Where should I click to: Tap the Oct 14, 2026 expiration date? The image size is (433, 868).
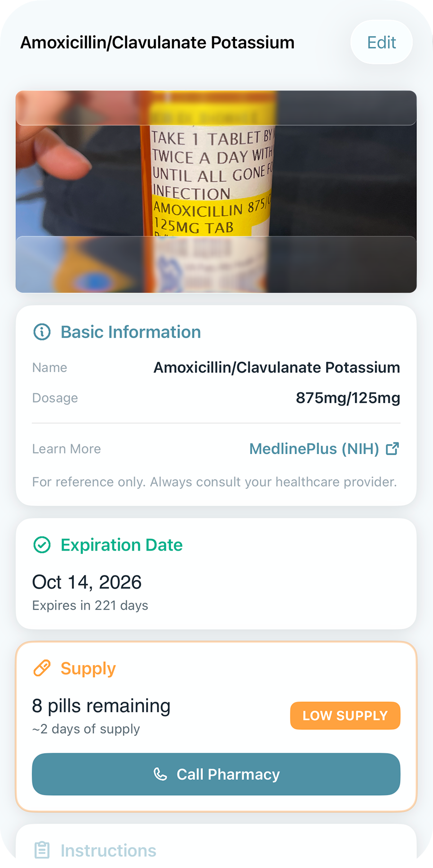[x=87, y=582]
